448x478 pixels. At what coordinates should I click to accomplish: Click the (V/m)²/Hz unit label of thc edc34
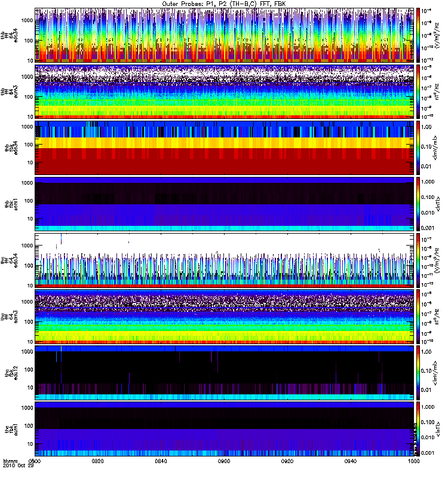[438, 261]
